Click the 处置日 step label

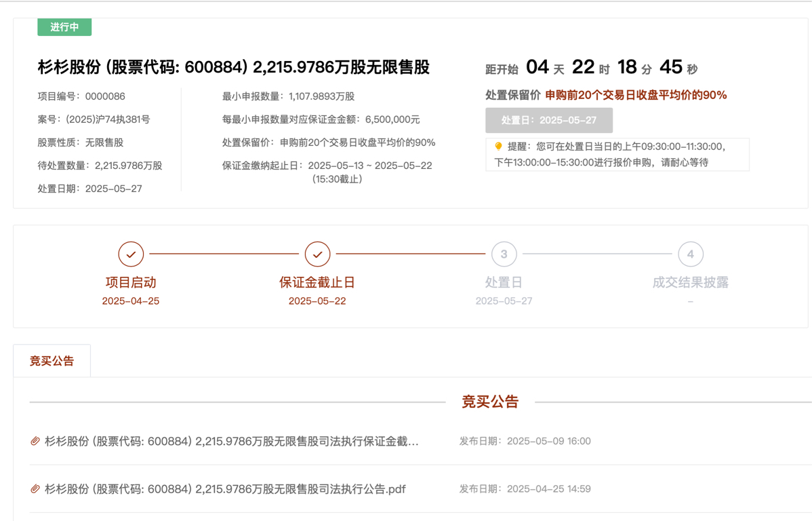pyautogui.click(x=504, y=282)
